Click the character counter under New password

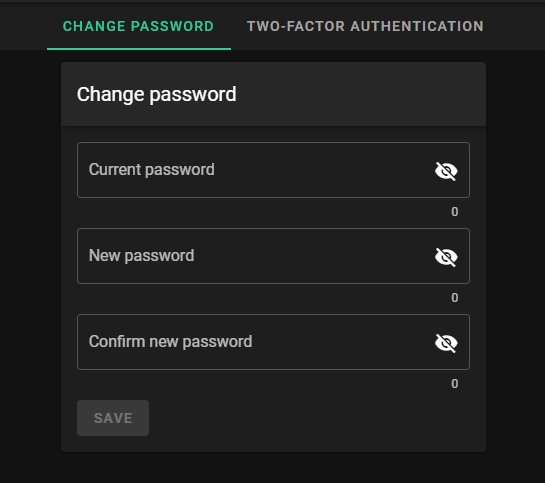[x=455, y=298]
